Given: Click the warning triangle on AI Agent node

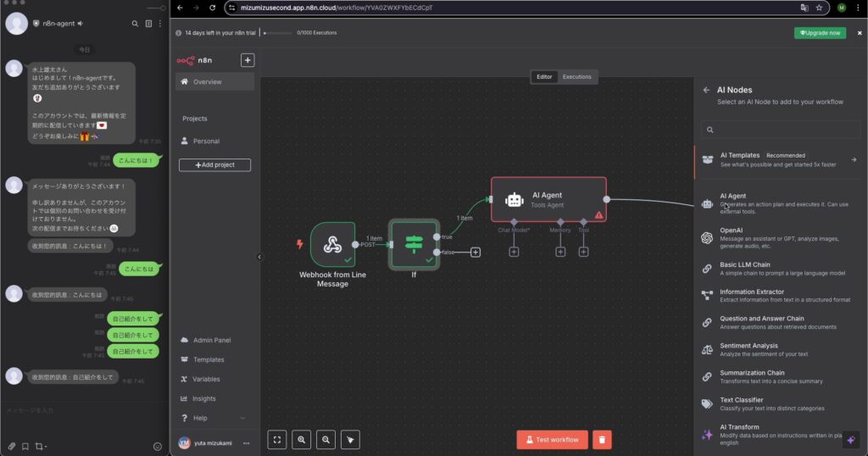Looking at the screenshot, I should click(x=598, y=214).
